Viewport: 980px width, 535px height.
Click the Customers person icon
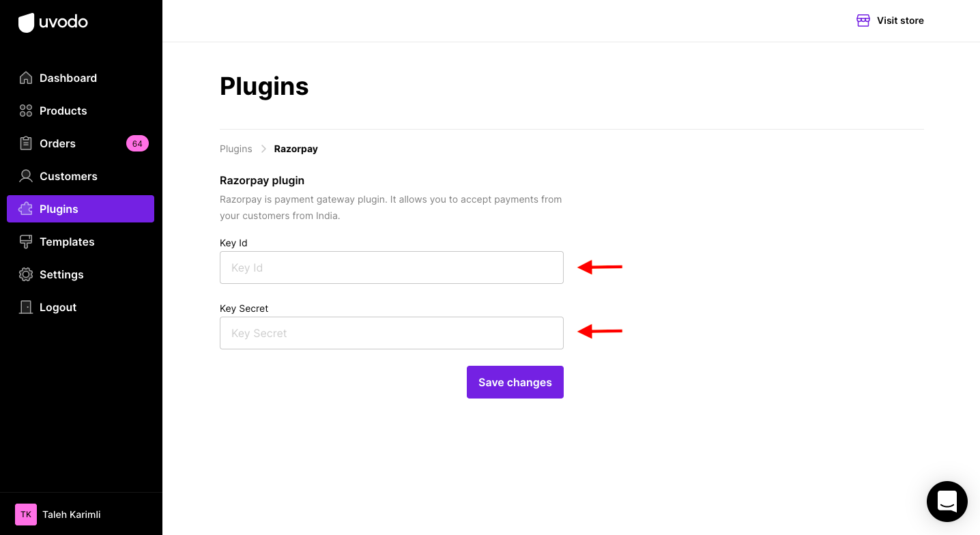pos(26,176)
